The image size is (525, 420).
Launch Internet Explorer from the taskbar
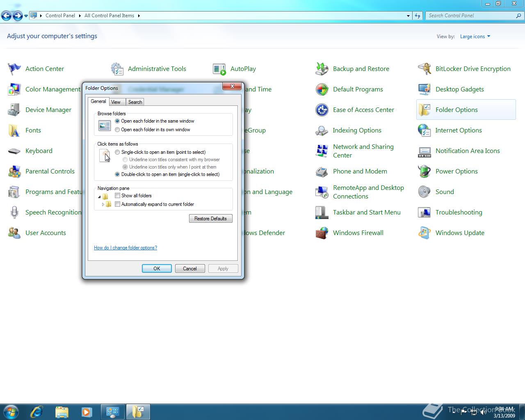click(x=37, y=412)
